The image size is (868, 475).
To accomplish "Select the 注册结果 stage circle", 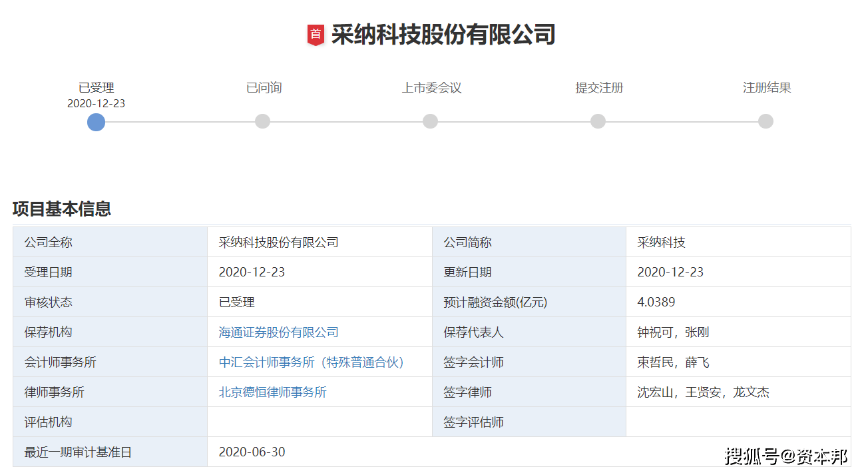I will click(x=766, y=121).
